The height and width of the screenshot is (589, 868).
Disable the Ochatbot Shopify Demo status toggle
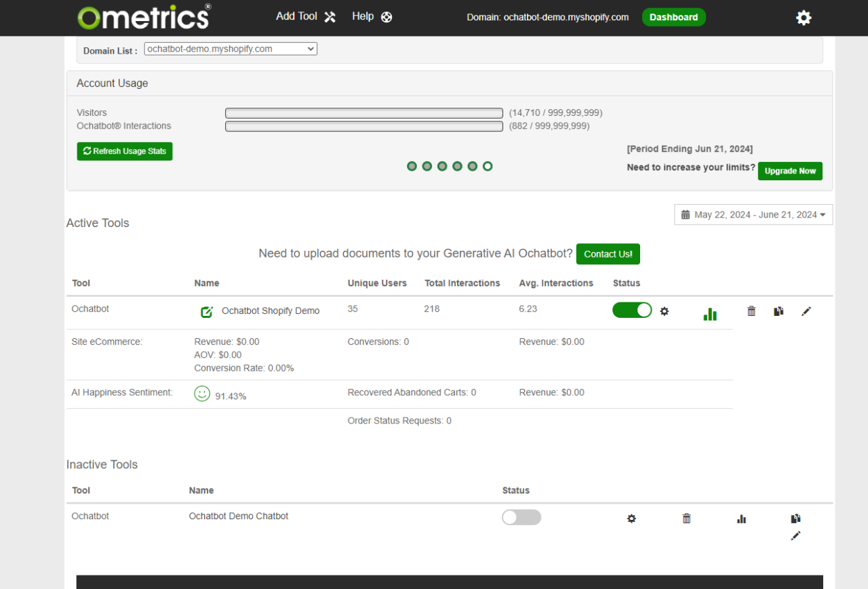tap(632, 310)
